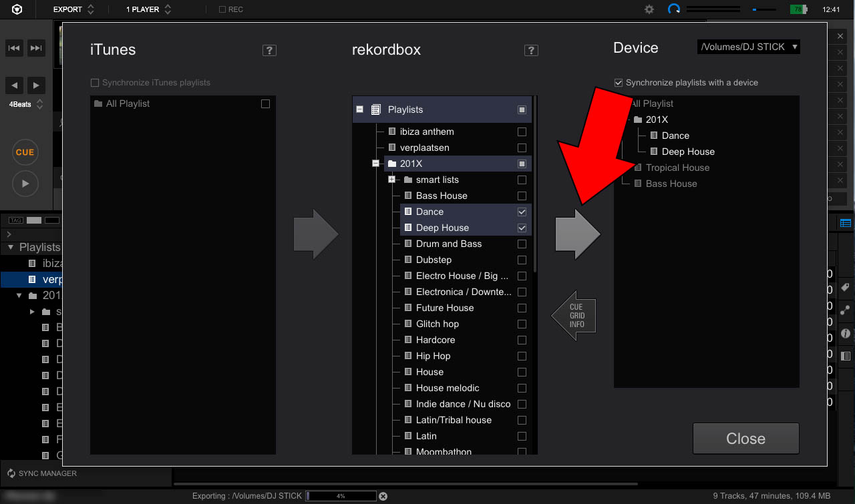Open the /Volumes/DJ STICK device dropdown
This screenshot has height=504, width=855.
pos(748,47)
